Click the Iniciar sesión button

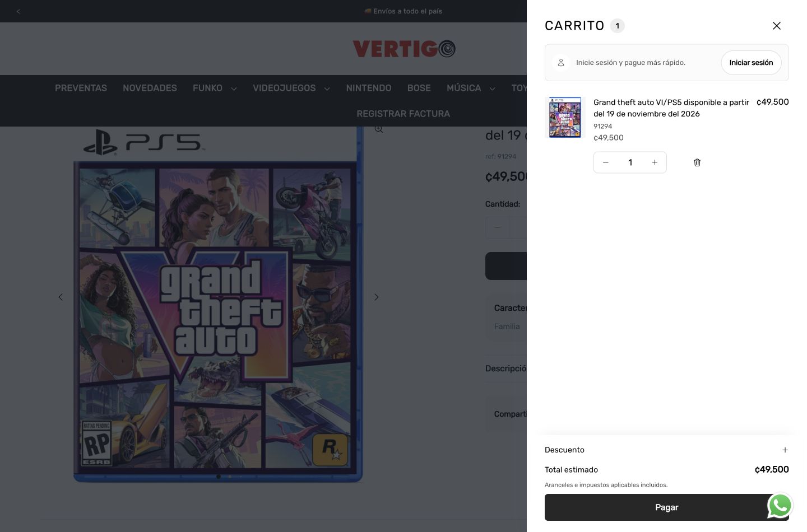pyautogui.click(x=751, y=63)
